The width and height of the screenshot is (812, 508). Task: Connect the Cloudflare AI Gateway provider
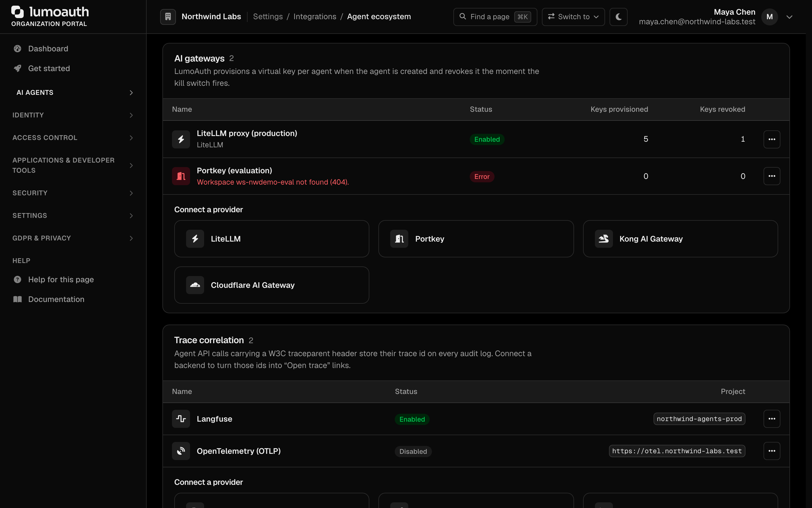pyautogui.click(x=272, y=285)
